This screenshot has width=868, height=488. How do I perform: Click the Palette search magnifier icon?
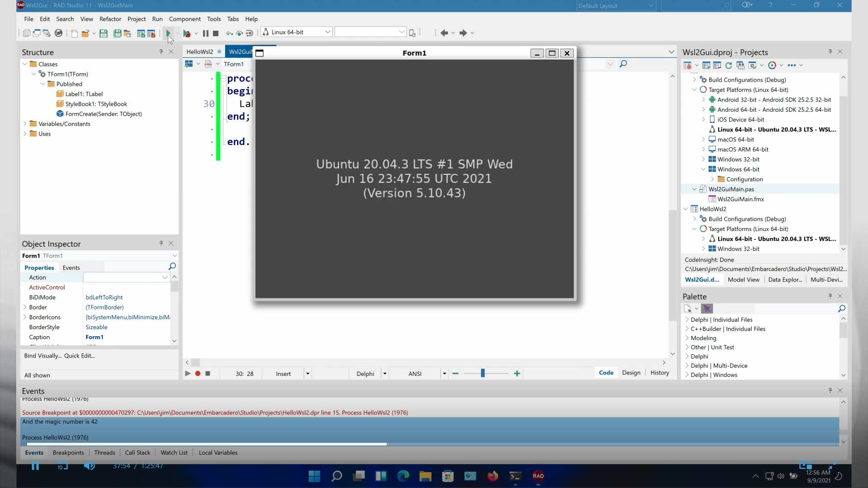(x=841, y=309)
